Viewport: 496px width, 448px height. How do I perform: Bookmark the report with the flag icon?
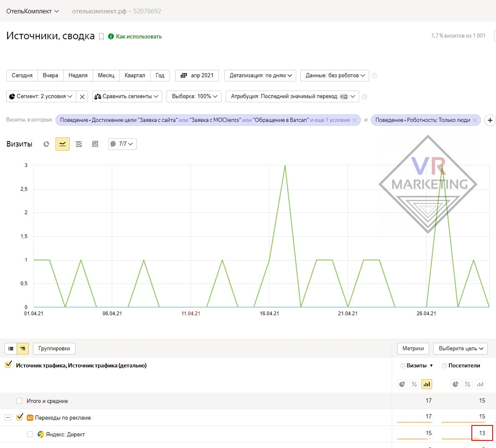pos(101,37)
